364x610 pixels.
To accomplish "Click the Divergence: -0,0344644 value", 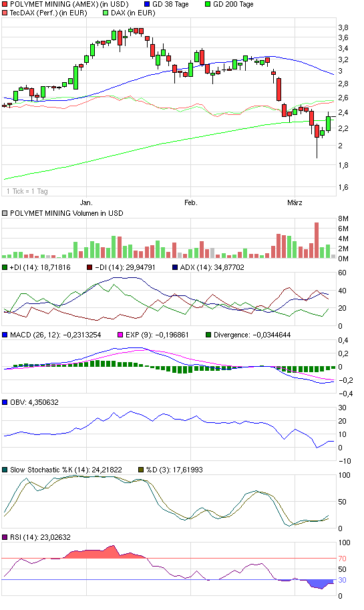I will 252,335.
